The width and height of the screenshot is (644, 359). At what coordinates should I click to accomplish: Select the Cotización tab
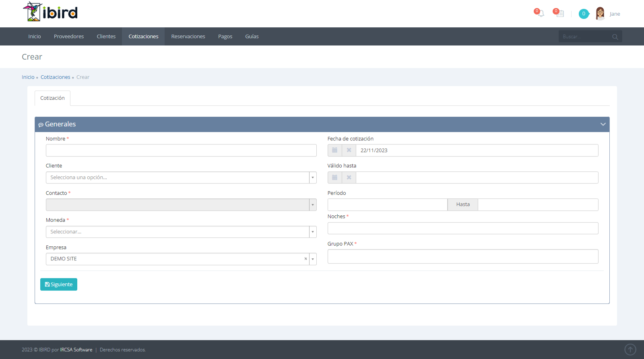[52, 98]
